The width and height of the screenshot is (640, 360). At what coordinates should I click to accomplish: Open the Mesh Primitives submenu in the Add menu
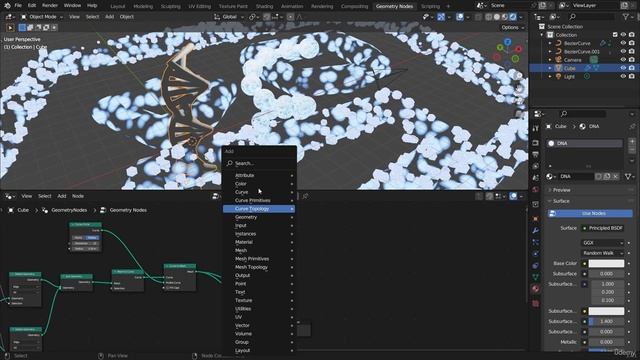coord(259,259)
